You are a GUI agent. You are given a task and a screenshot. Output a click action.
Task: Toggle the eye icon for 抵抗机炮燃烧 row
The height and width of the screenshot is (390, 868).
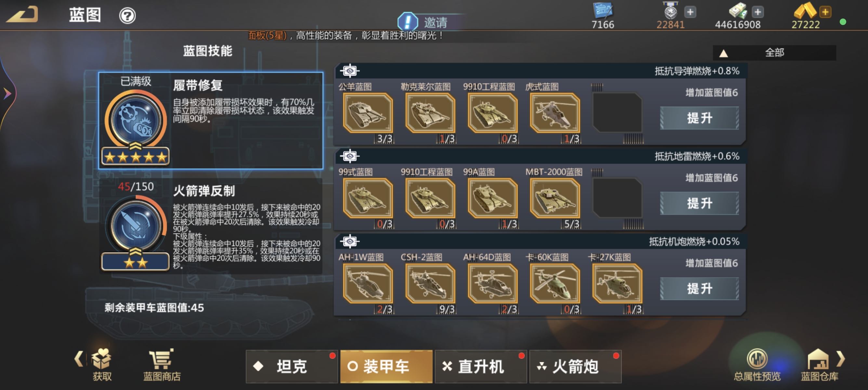point(350,241)
